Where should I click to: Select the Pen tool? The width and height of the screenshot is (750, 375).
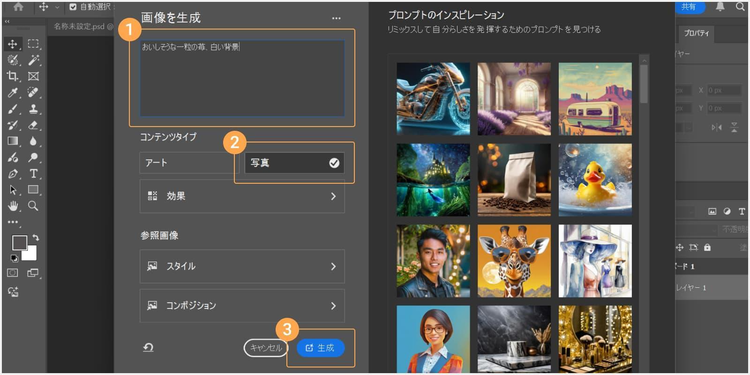point(13,174)
